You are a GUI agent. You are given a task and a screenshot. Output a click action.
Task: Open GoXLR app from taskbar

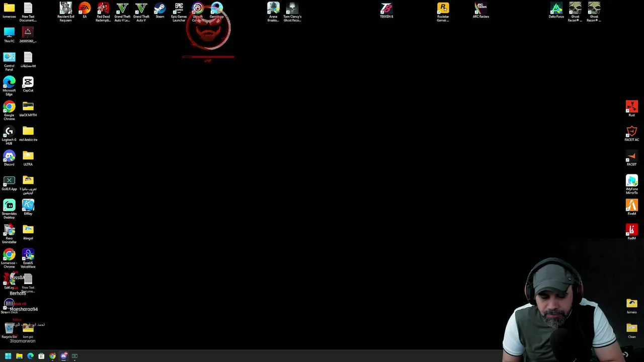pyautogui.click(x=74, y=356)
